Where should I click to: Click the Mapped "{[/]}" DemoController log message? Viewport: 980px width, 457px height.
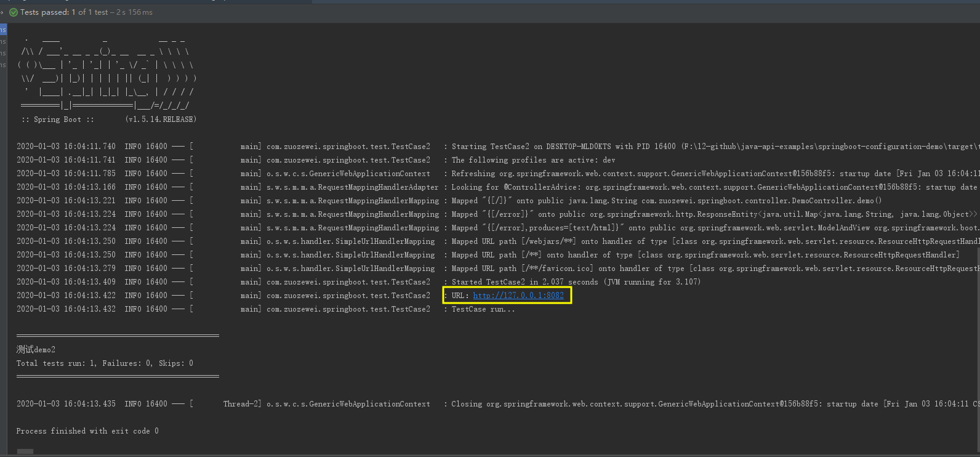point(667,201)
